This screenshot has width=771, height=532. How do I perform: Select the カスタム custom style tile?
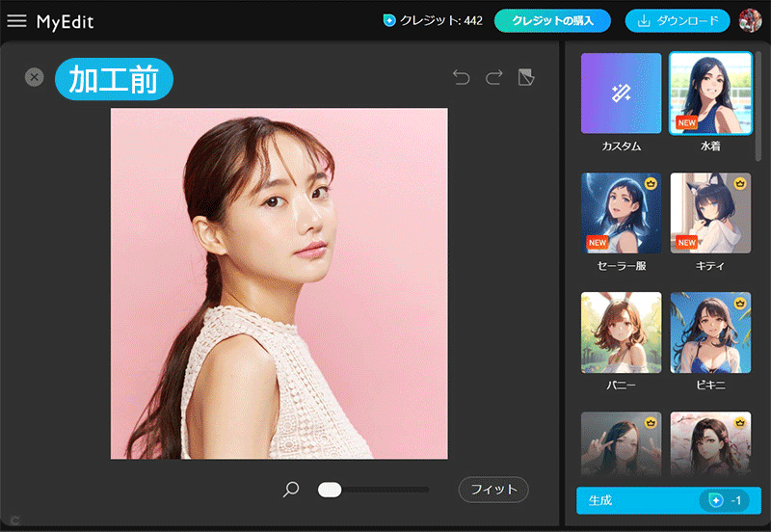pos(621,93)
